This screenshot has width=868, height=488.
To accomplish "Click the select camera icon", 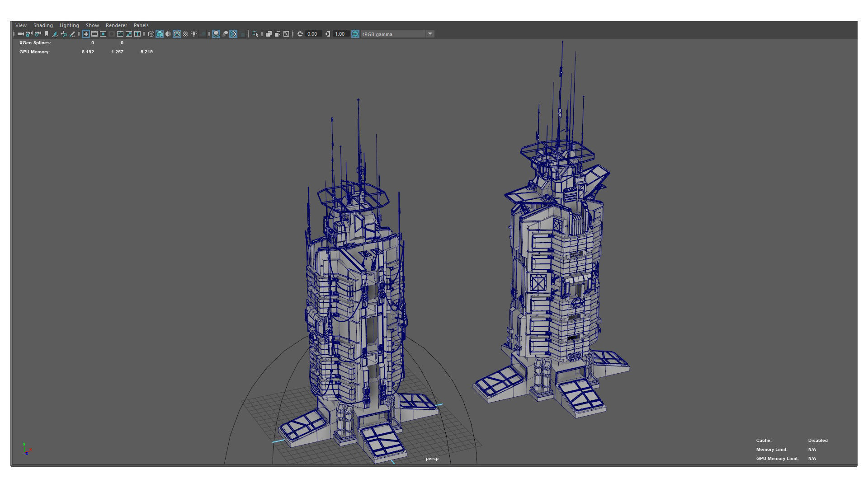I will (x=20, y=34).
